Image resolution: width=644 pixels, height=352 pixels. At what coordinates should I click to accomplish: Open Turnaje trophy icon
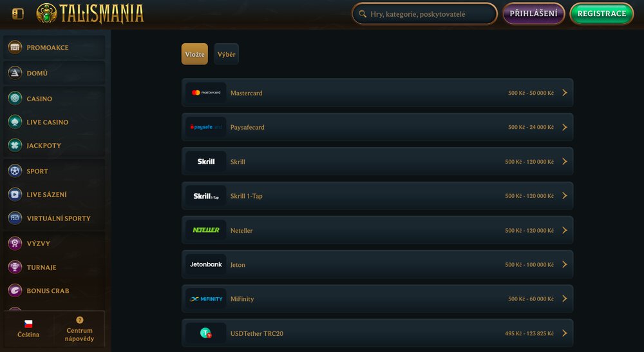point(15,267)
